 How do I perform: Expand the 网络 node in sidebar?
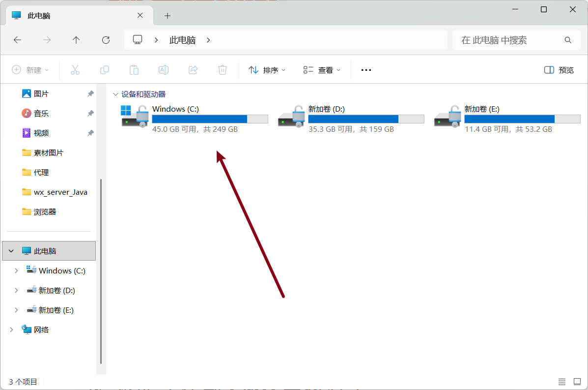[x=11, y=330]
